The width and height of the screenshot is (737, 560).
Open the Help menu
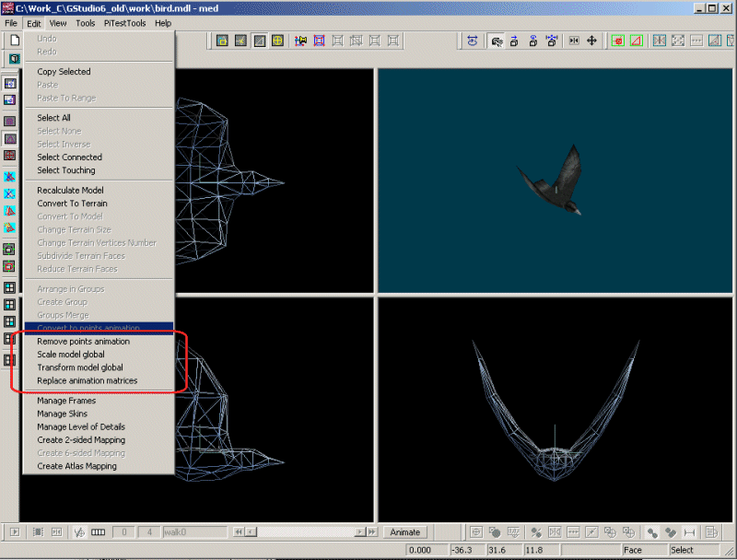pos(163,23)
